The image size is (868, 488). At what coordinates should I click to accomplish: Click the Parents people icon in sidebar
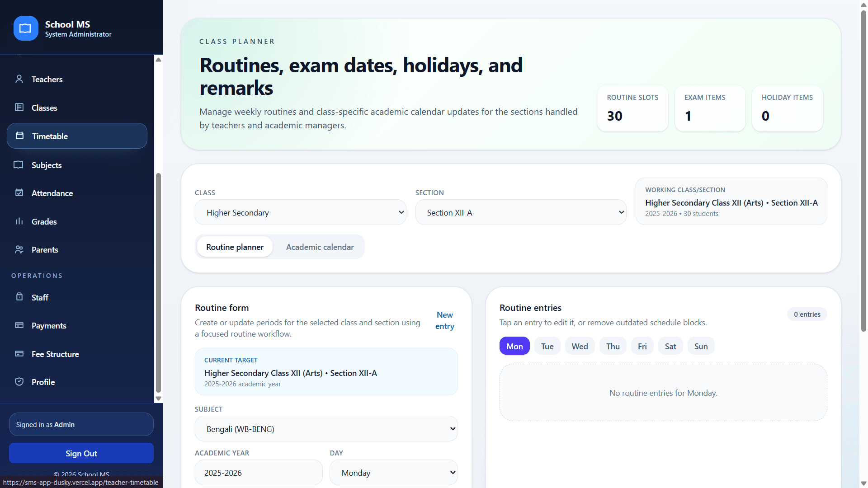pyautogui.click(x=19, y=249)
